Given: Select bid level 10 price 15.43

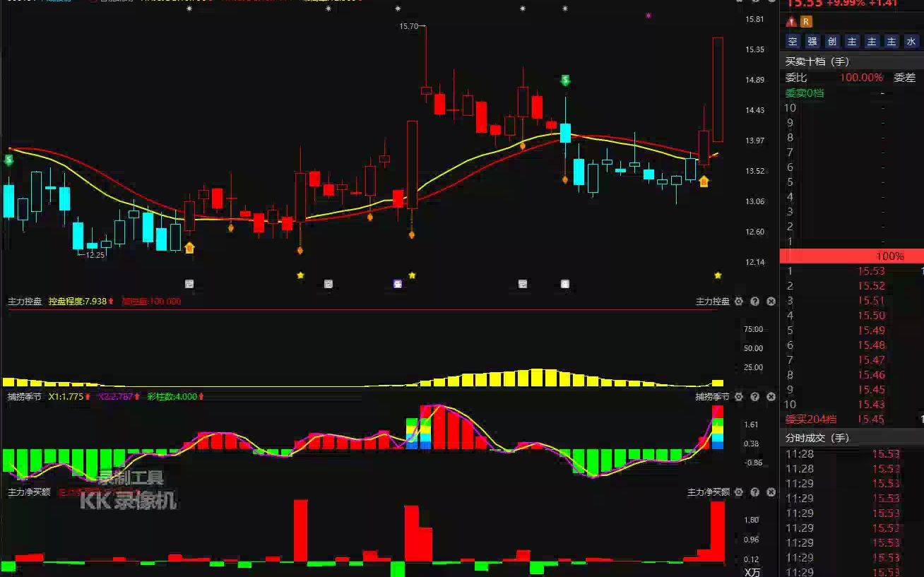Looking at the screenshot, I should pyautogui.click(x=871, y=405).
